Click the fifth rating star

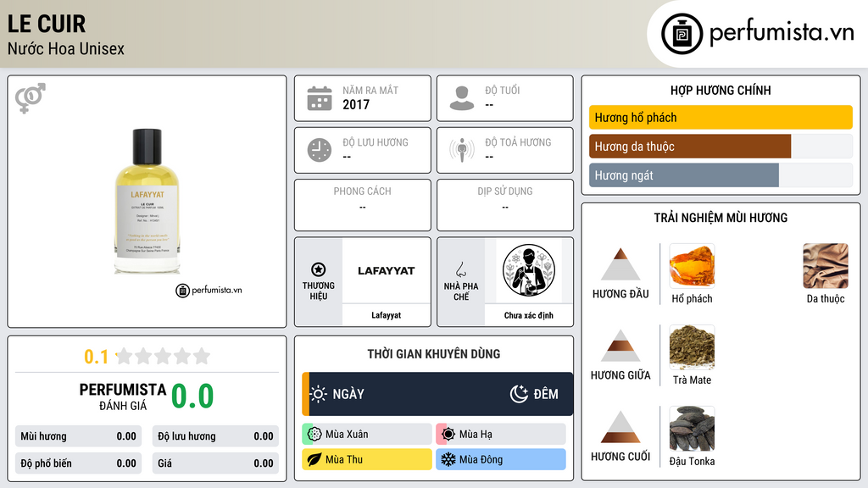click(202, 356)
